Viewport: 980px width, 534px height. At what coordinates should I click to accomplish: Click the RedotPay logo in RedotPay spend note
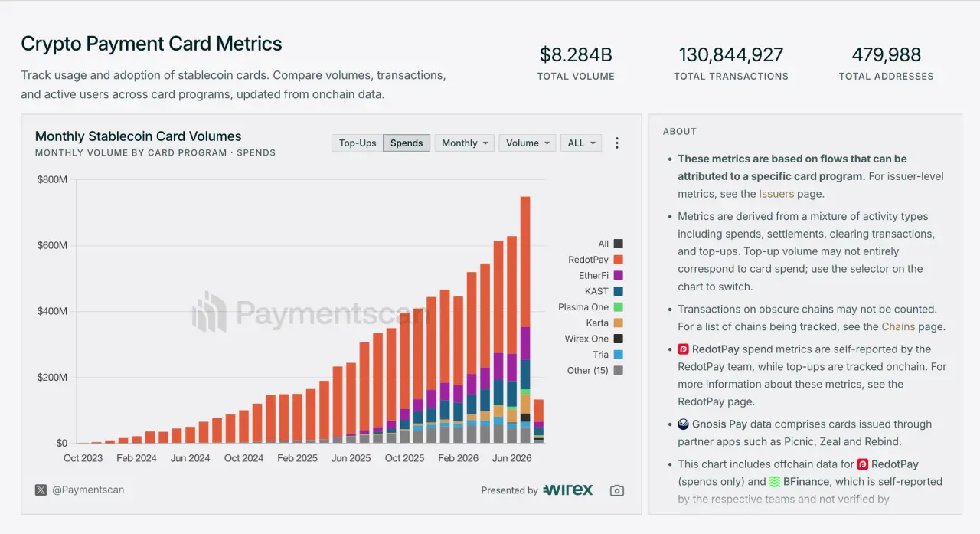click(684, 349)
